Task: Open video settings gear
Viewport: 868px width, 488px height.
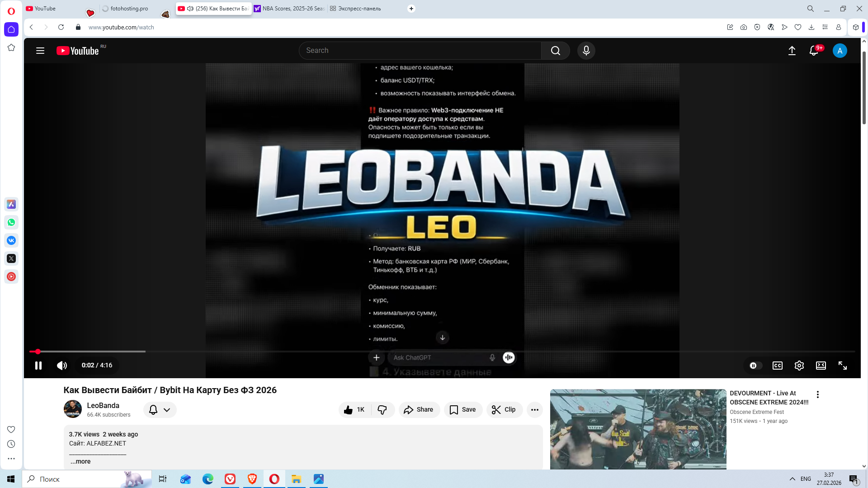Action: tap(799, 366)
